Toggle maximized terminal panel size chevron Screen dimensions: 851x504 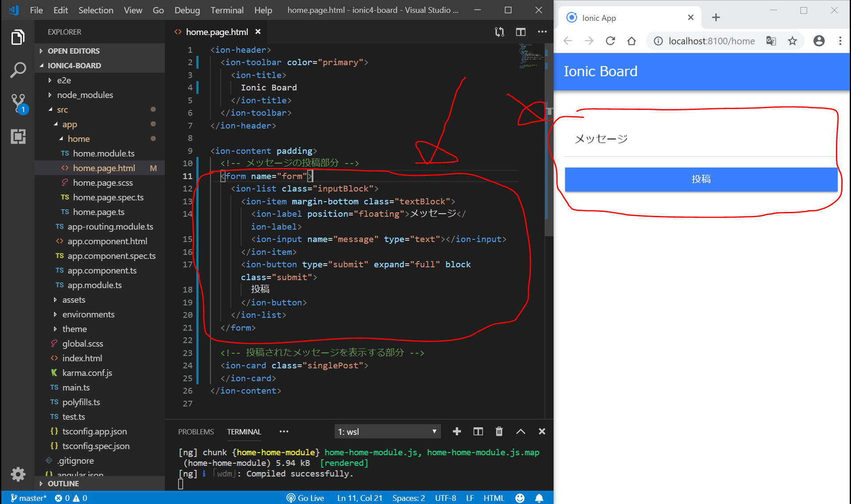tap(520, 431)
